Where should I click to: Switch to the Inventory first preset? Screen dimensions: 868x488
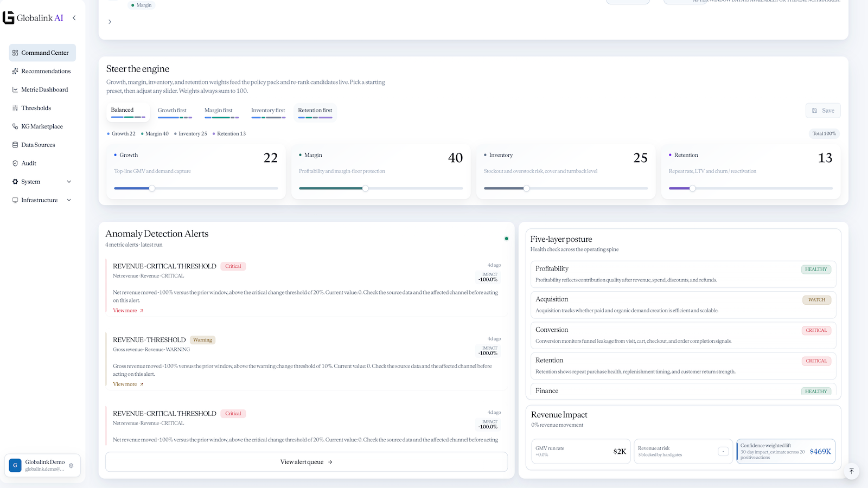pyautogui.click(x=268, y=112)
